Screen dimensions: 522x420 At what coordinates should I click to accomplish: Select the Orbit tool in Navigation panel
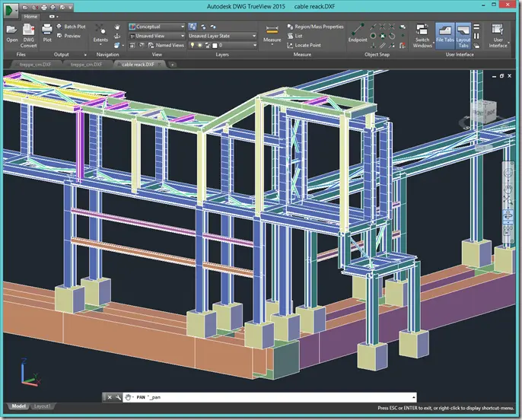117,36
